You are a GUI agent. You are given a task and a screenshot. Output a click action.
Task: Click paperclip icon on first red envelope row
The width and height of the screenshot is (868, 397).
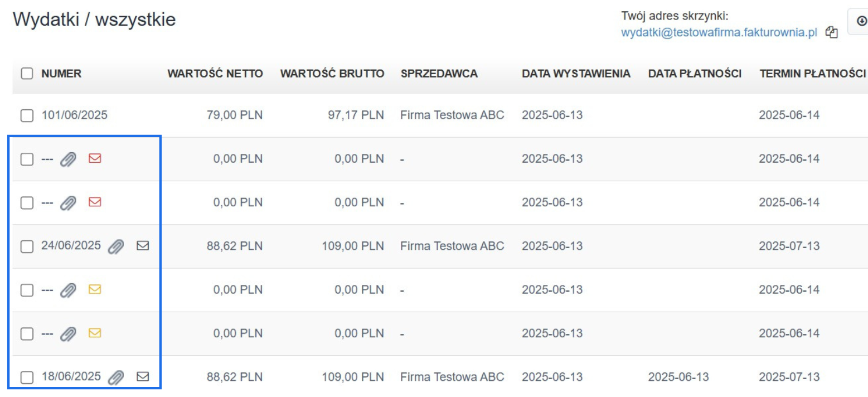(x=68, y=159)
